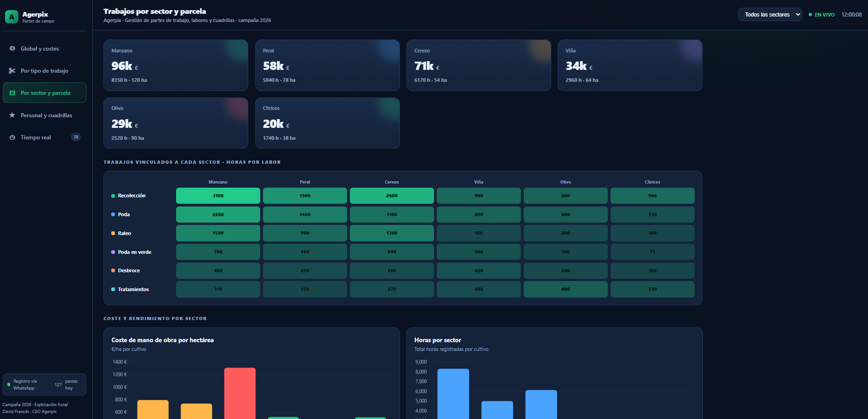
Task: Open the Cítricos 20k summary card
Action: (x=327, y=123)
